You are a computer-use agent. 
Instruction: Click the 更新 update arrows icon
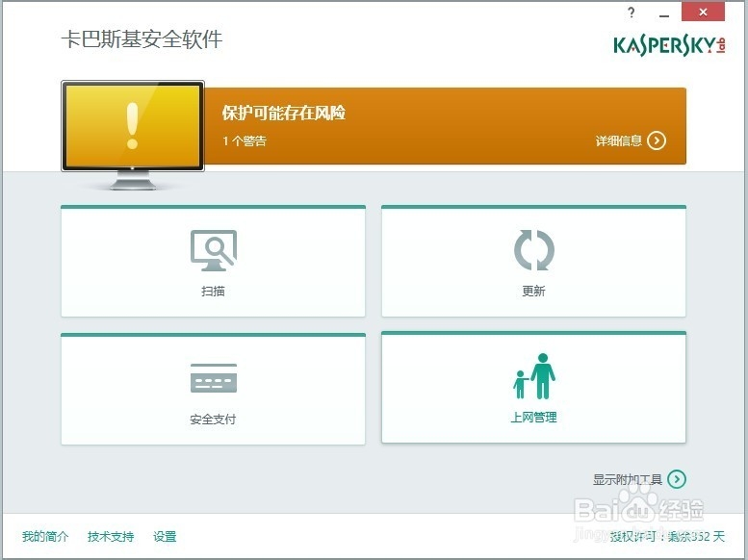pos(534,250)
